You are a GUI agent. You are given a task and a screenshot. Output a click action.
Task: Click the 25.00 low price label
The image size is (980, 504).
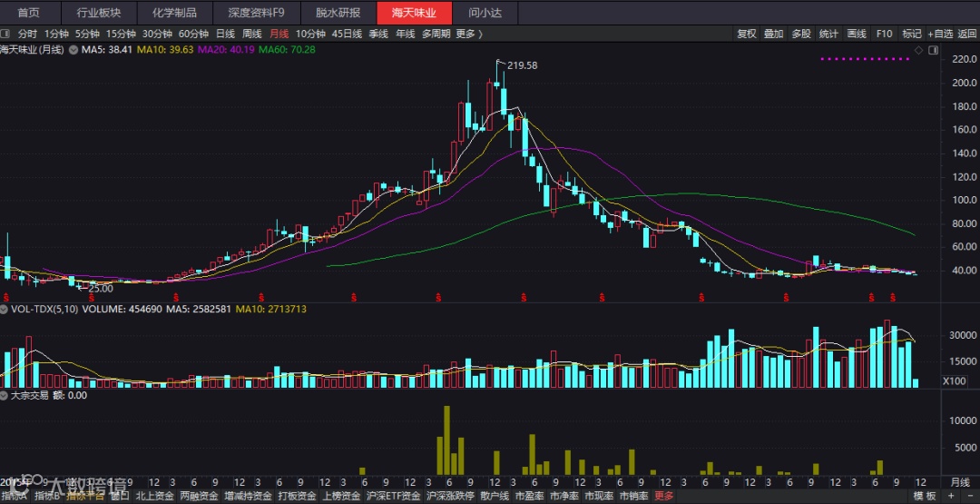[100, 289]
